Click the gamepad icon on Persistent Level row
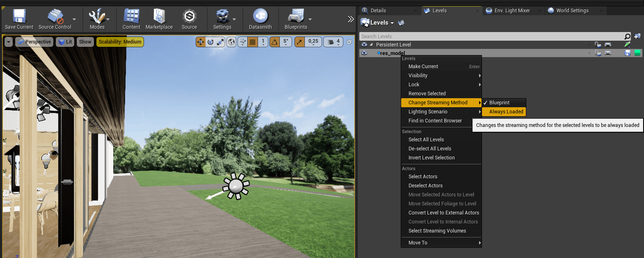644x258 pixels. [x=608, y=44]
